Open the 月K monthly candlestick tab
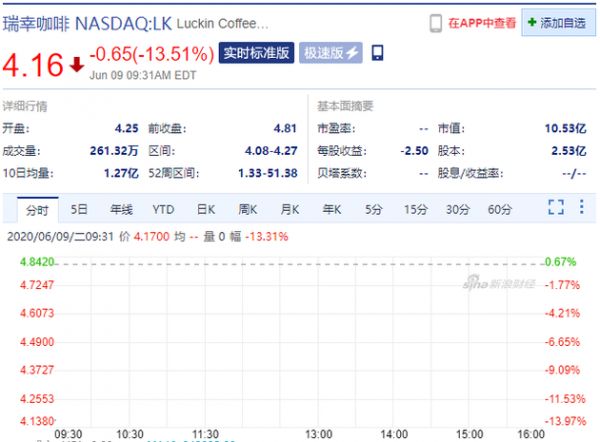Image resolution: width=600 pixels, height=442 pixels. pyautogui.click(x=290, y=209)
